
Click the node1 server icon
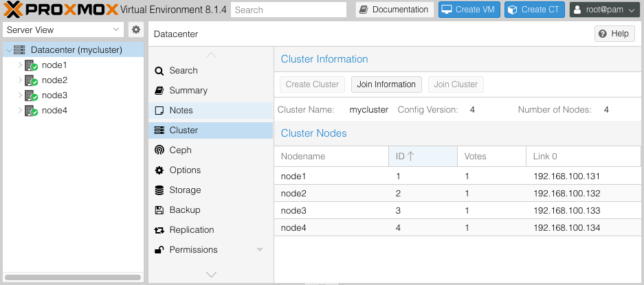click(x=31, y=65)
